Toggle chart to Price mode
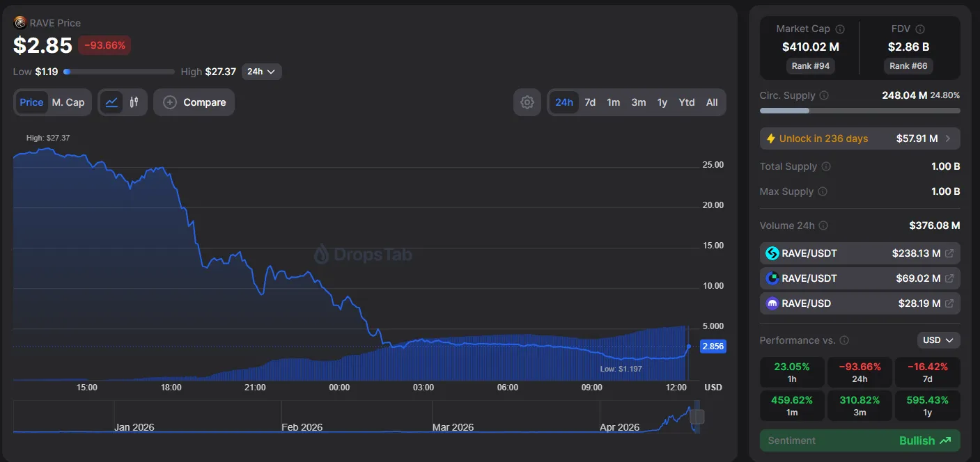The width and height of the screenshot is (980, 462). (x=31, y=102)
